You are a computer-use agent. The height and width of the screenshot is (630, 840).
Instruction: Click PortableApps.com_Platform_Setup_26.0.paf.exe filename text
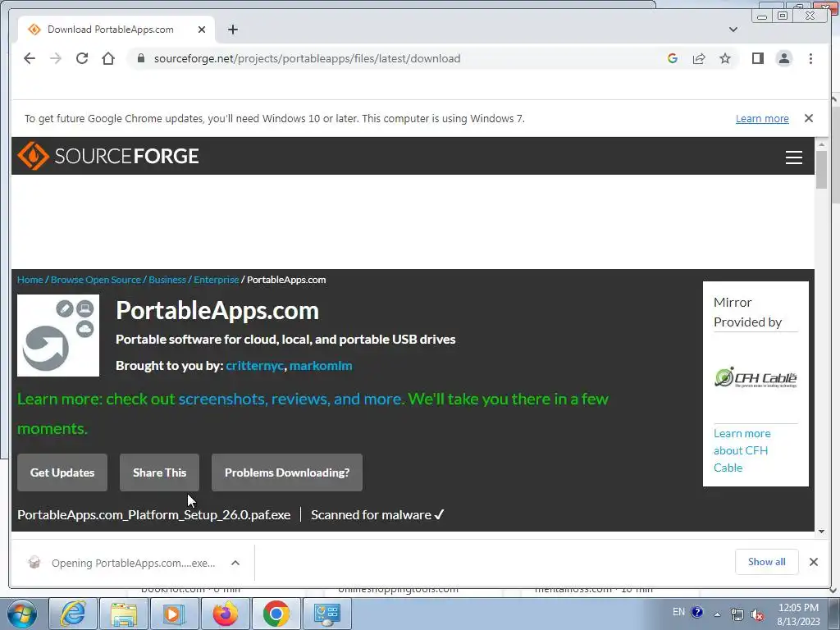[153, 515]
